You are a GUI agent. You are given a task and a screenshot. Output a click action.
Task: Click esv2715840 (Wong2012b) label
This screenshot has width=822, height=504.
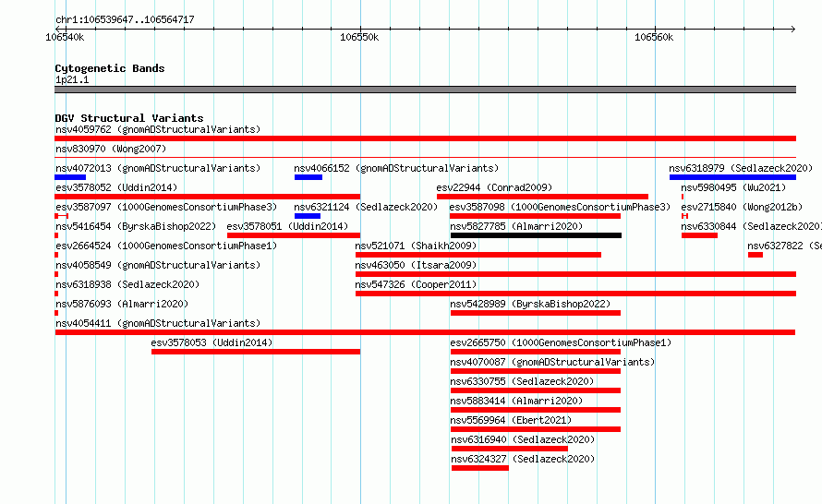[742, 207]
